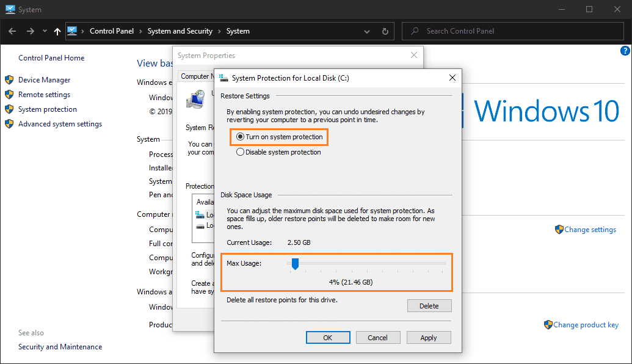Click Change settings link
This screenshot has height=364, width=632.
pos(590,230)
